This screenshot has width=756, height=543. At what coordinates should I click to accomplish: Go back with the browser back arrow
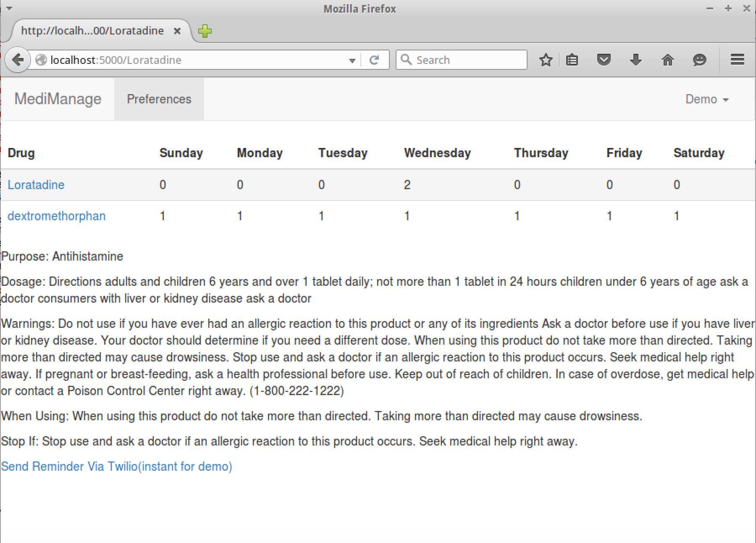coord(18,60)
